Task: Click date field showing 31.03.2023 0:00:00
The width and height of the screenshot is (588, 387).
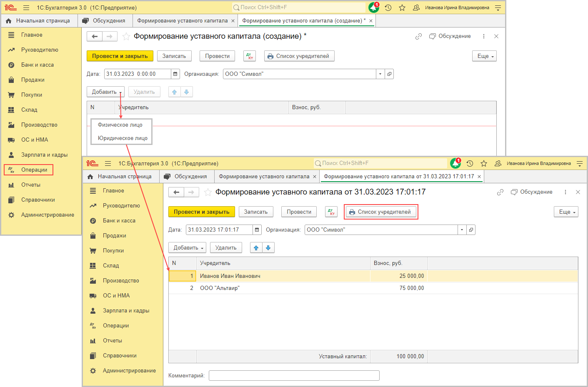Action: pyautogui.click(x=138, y=74)
